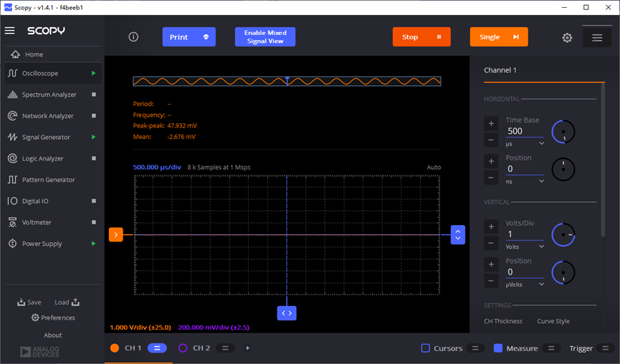
Task: Click the horizontal Position knob
Action: click(x=563, y=170)
